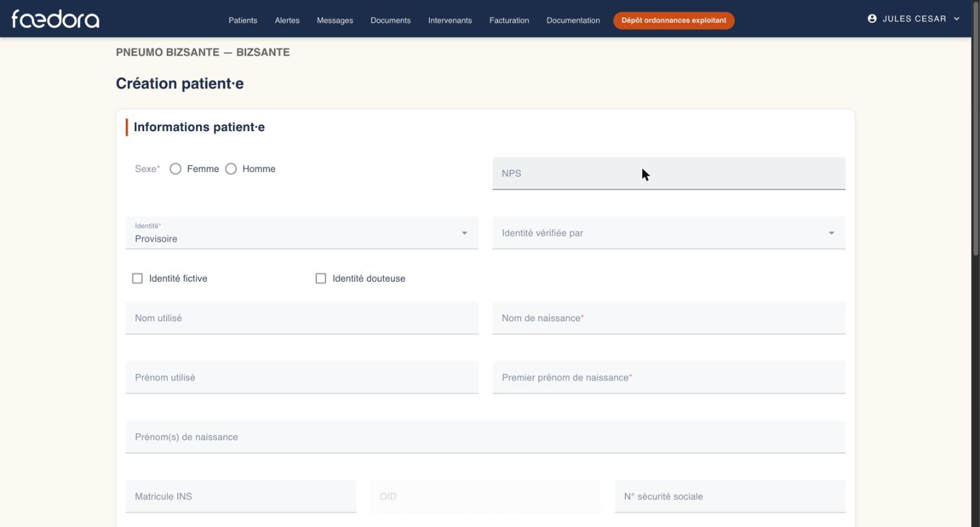The height and width of the screenshot is (527, 980).
Task: Focus the NPS input field
Action: point(669,173)
